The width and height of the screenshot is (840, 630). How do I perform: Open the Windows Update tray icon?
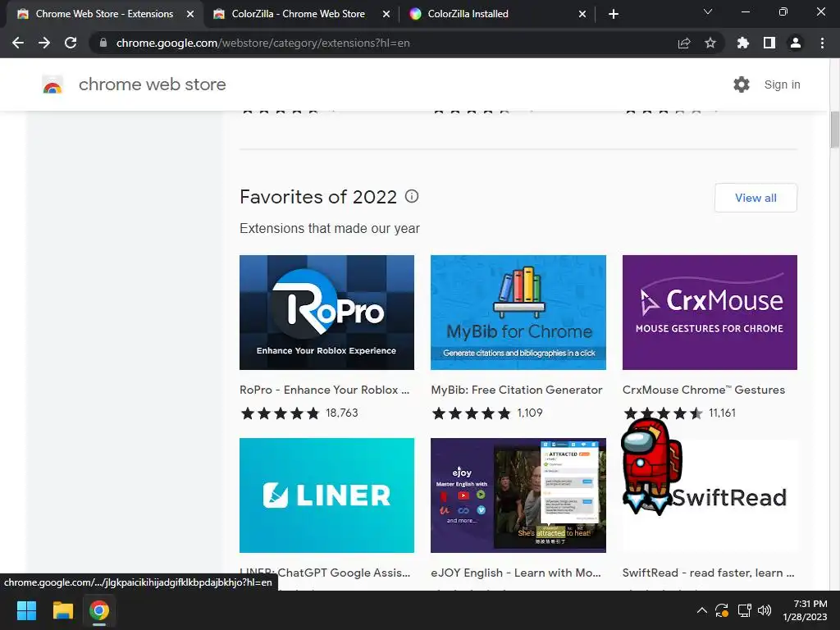(722, 610)
